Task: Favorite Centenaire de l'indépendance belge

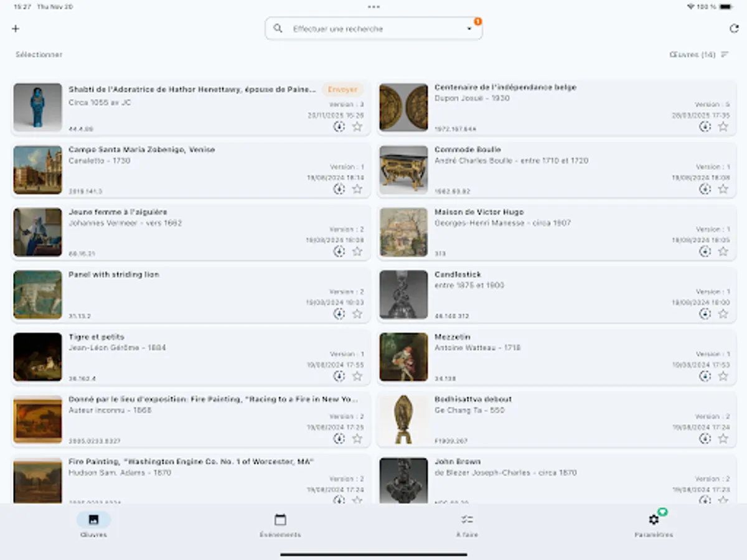Action: tap(723, 127)
